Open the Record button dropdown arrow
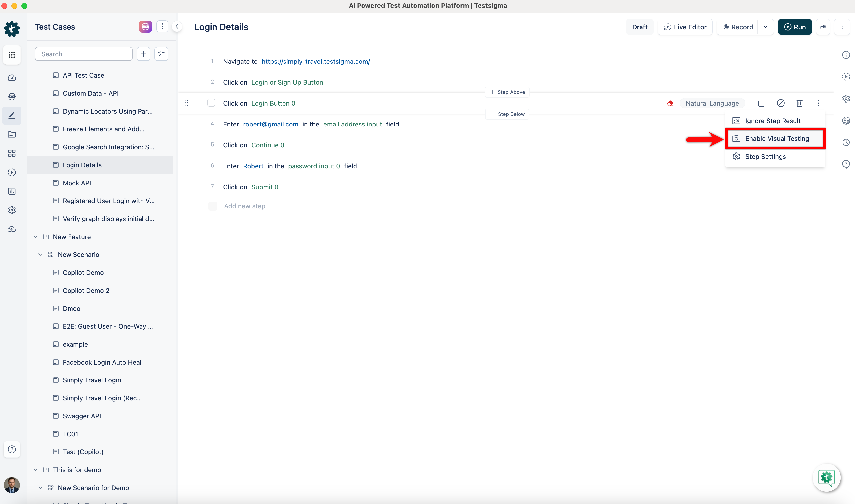 pos(766,27)
